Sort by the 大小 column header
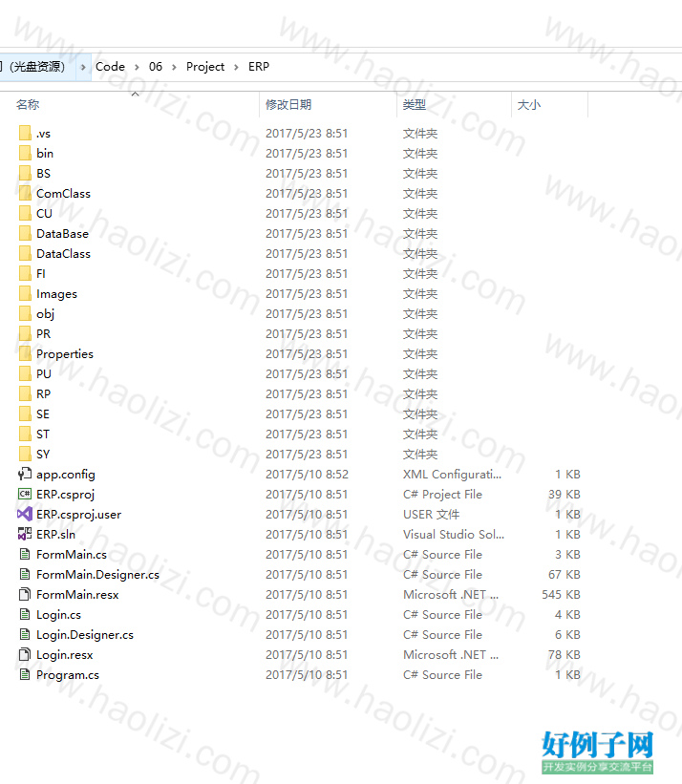Viewport: 682px width, 784px height. point(529,104)
